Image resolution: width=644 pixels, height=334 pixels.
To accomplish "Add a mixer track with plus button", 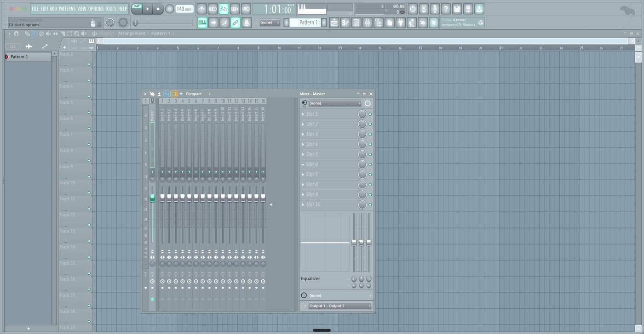I will point(271,205).
